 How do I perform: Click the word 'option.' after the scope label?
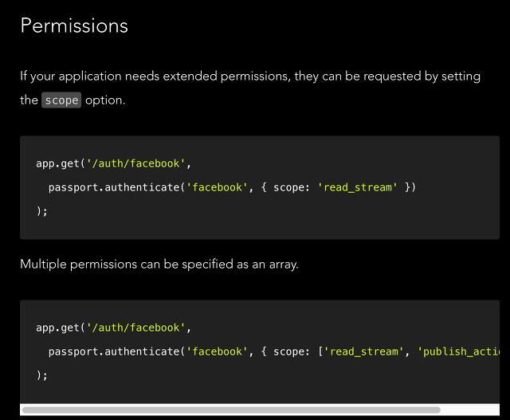click(x=105, y=100)
